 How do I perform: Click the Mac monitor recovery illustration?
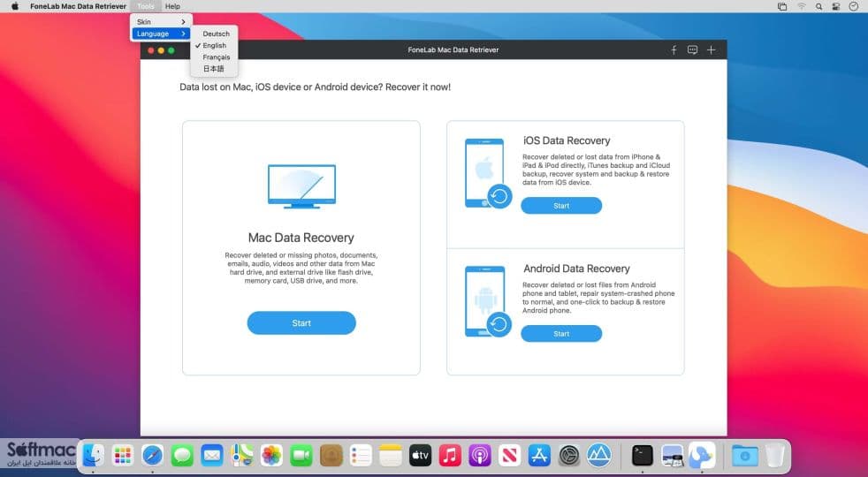[x=301, y=186]
